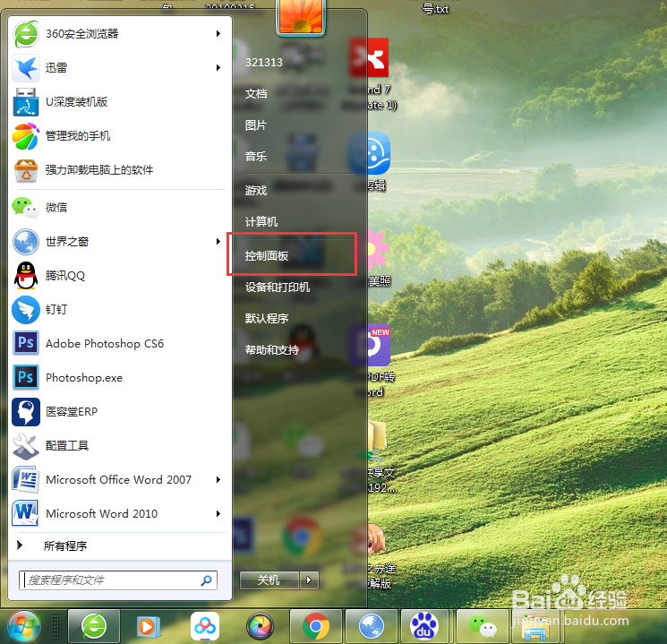The image size is (667, 644).
Task: Focus the 搜索程序和文件 search box
Action: (118, 580)
